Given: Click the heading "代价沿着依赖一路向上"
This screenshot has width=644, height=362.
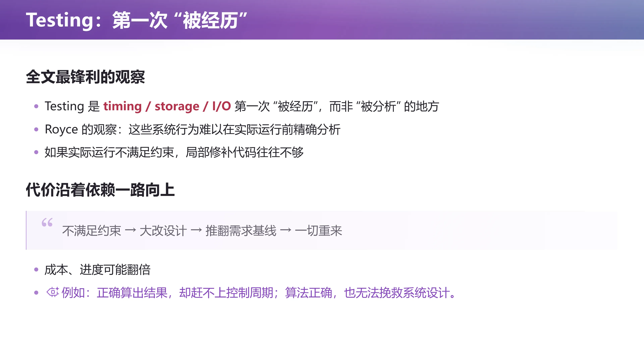Looking at the screenshot, I should click(x=100, y=190).
